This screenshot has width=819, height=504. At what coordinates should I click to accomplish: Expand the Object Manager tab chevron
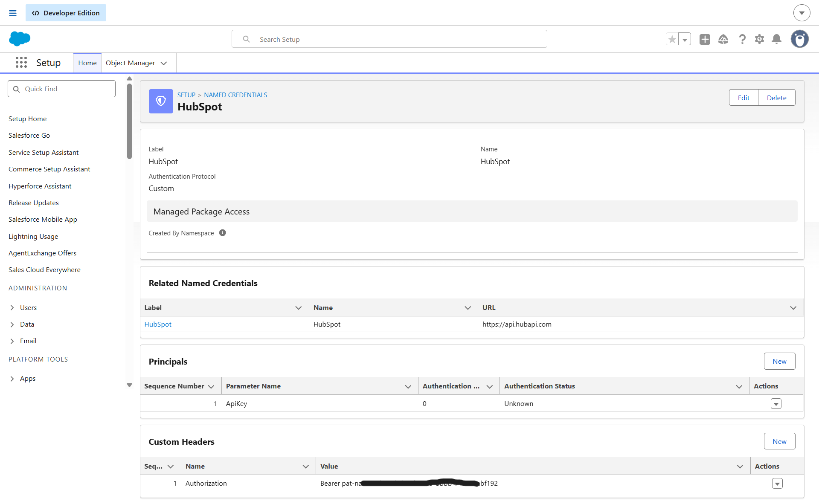[164, 63]
